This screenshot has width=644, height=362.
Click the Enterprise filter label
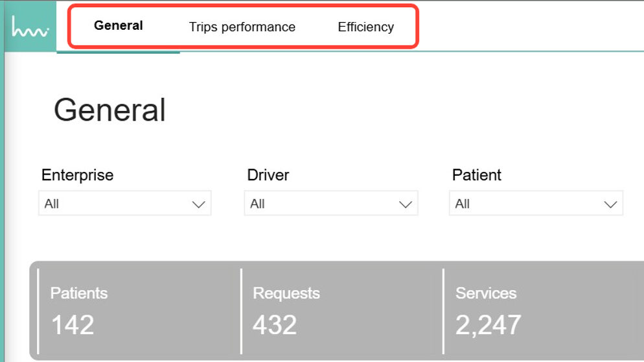(x=77, y=175)
